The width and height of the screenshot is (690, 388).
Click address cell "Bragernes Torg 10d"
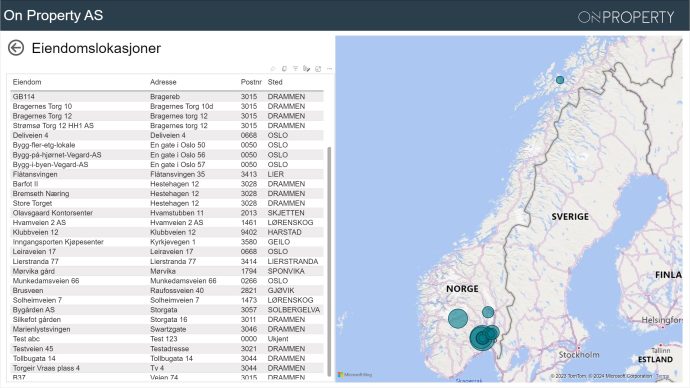click(181, 106)
